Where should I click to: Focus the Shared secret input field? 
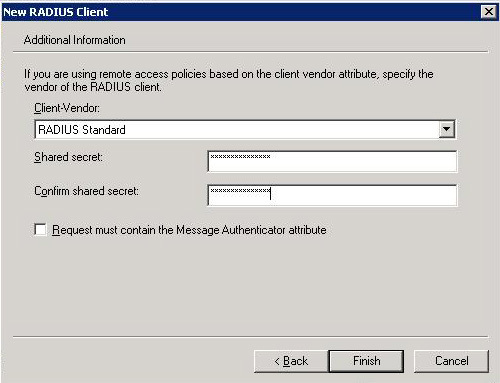(332, 161)
